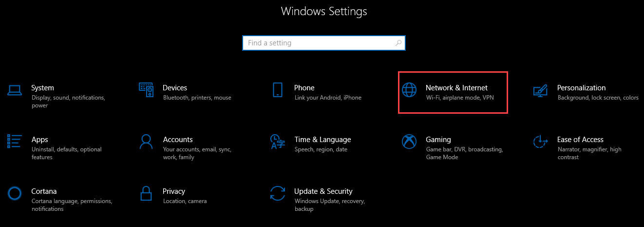Viewport: 644px width, 227px height.
Task: Open the System settings label
Action: [x=42, y=88]
